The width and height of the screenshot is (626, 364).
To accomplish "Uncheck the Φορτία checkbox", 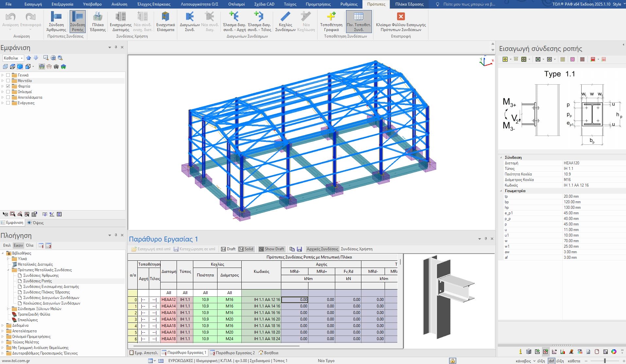I will click(8, 86).
